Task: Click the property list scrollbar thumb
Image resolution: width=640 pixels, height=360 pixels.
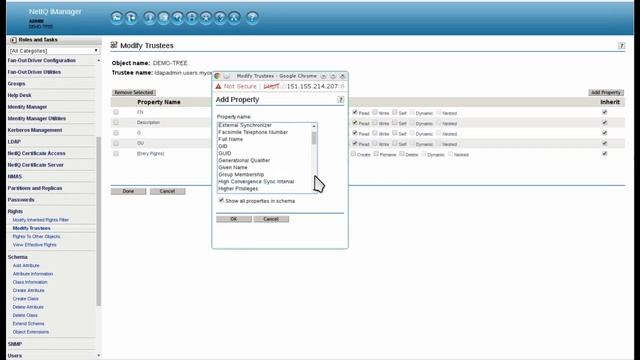Action: 314,138
